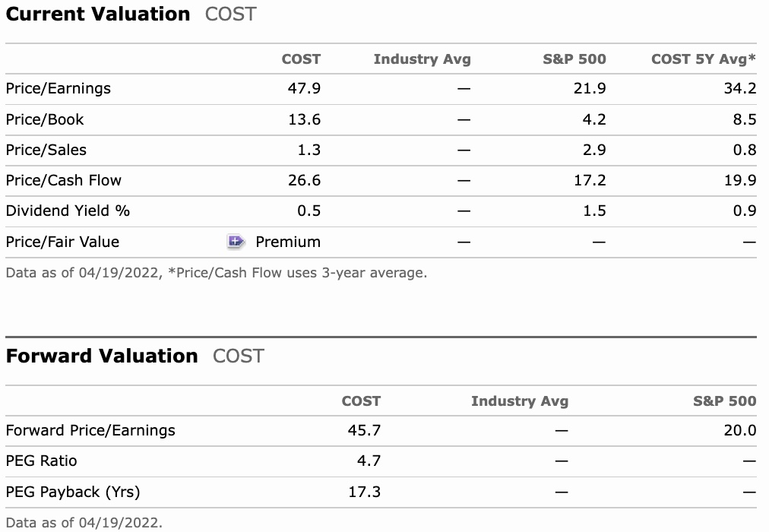Click the Current Valuation heading

pos(98,14)
